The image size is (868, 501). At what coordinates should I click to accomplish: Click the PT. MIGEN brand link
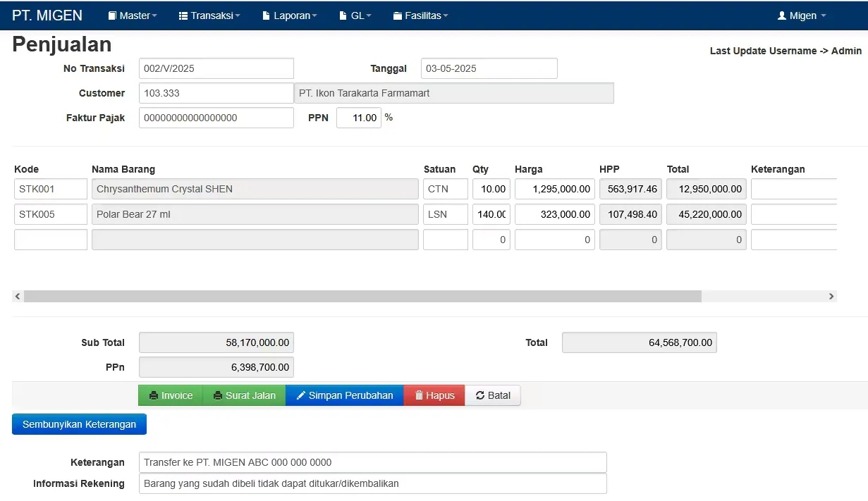(x=47, y=16)
